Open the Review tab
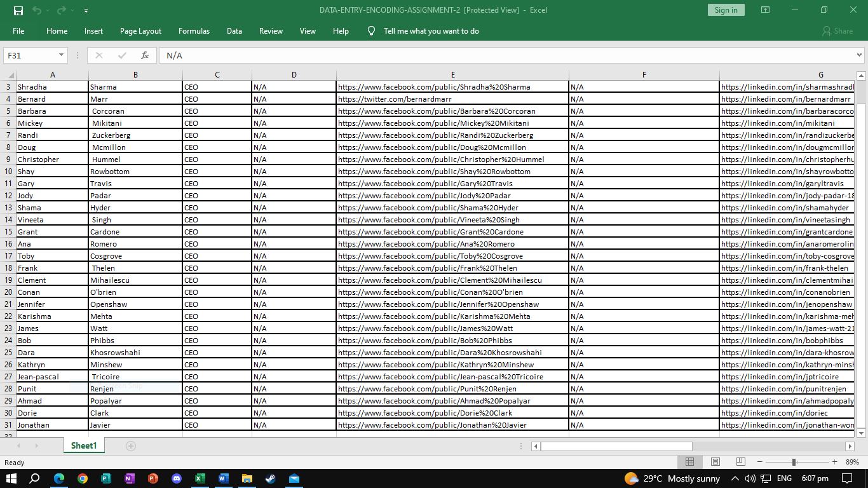Screen dimensions: 868x488 271,31
